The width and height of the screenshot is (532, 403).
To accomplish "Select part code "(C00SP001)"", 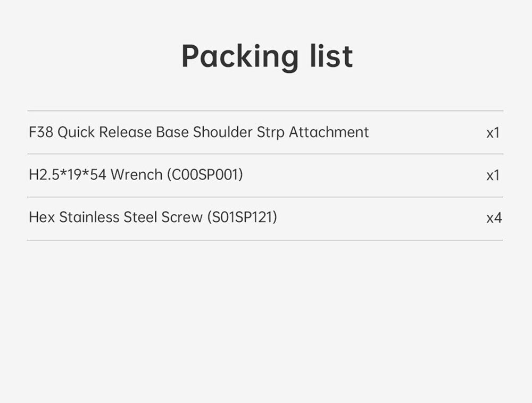I will coord(205,174).
